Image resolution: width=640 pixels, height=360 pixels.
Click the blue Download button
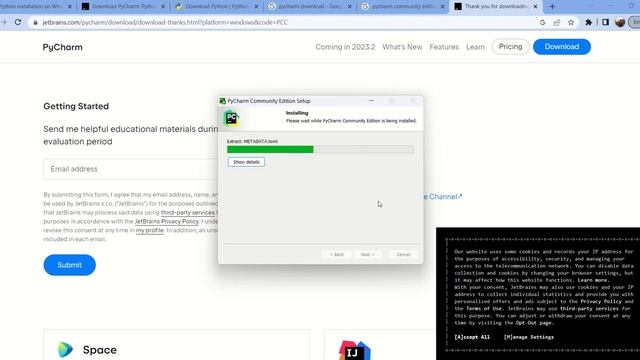562,47
